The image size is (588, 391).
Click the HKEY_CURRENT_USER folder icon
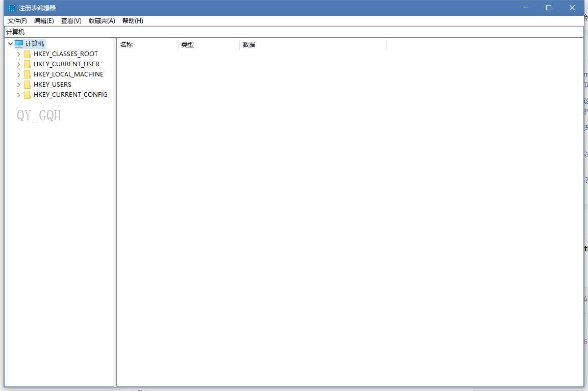(x=27, y=64)
